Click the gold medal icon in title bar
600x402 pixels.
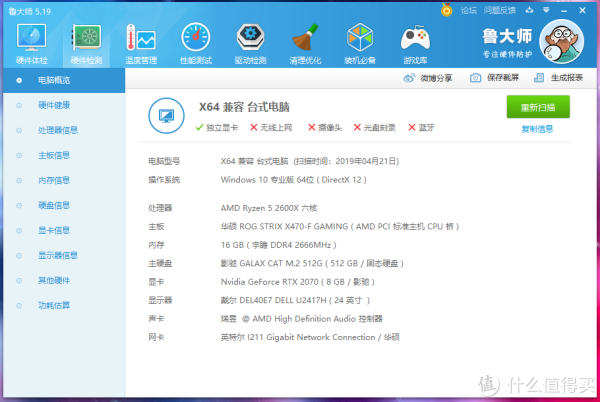(x=446, y=10)
